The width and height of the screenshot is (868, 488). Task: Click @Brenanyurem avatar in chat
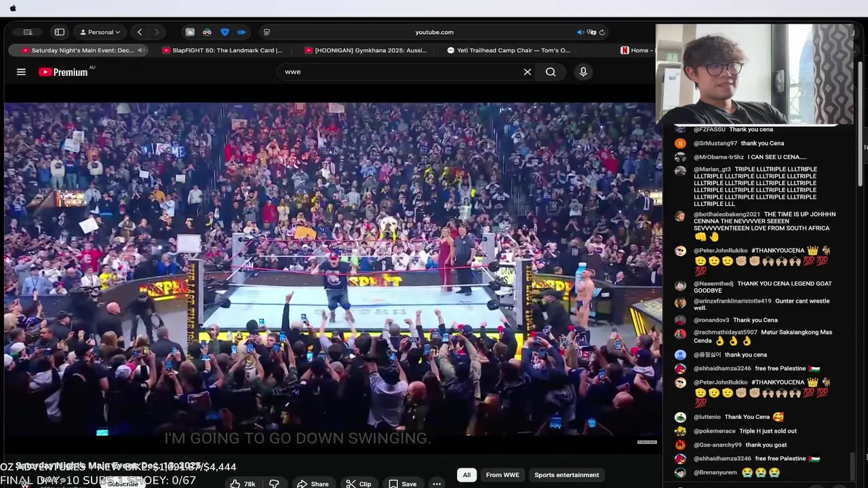[680, 472]
